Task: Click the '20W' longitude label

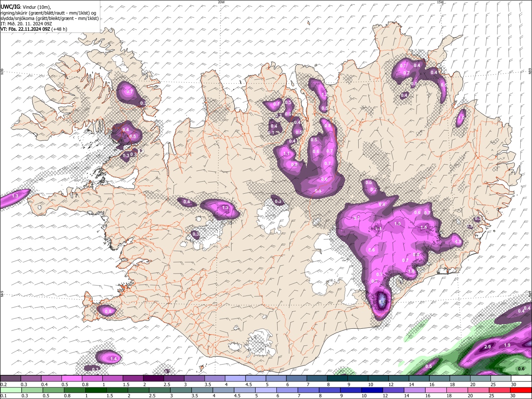Action: (x=221, y=2)
